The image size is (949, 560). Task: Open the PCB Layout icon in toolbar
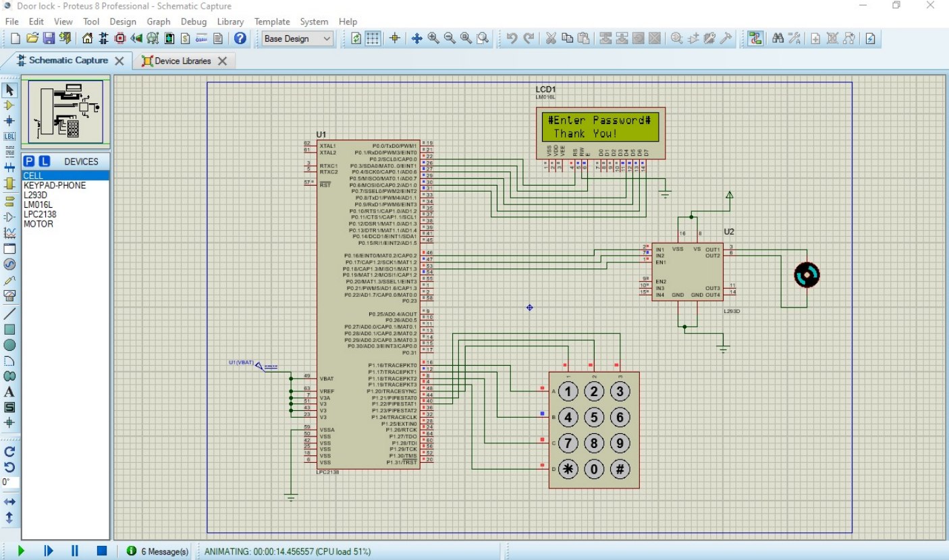pos(120,38)
